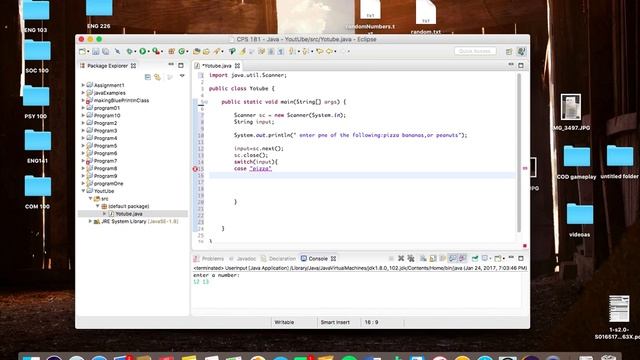Screen dimensions: 640x360
Task: Click error marker on line 15 gutter
Action: (x=195, y=169)
